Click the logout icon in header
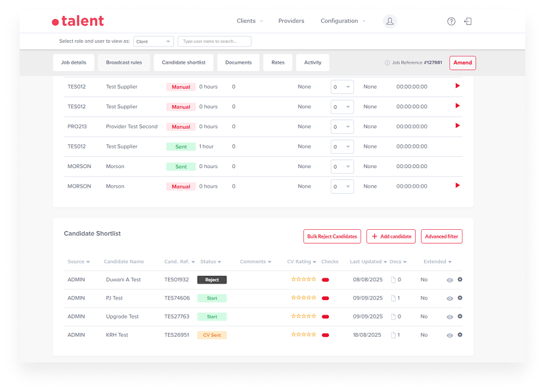This screenshot has height=392, width=545. [468, 21]
